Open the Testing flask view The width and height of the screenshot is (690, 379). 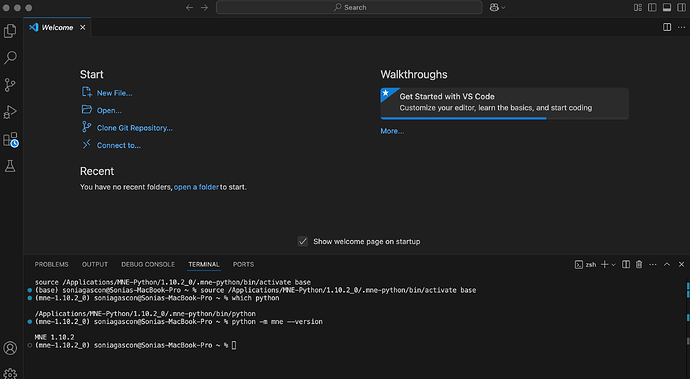10,166
